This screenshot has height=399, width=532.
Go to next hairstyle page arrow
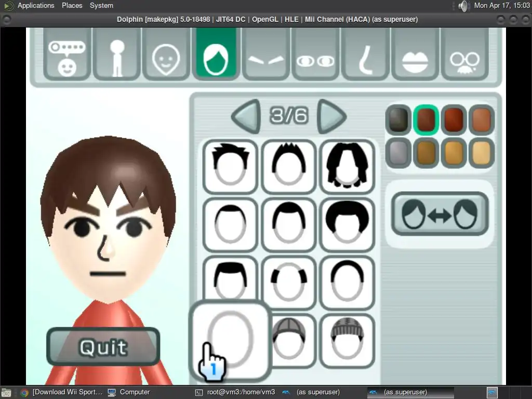tap(331, 116)
